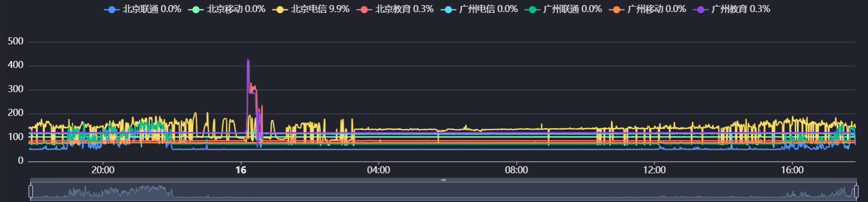
Task: Disable the 广州教育 purple legend entry
Action: point(701,10)
